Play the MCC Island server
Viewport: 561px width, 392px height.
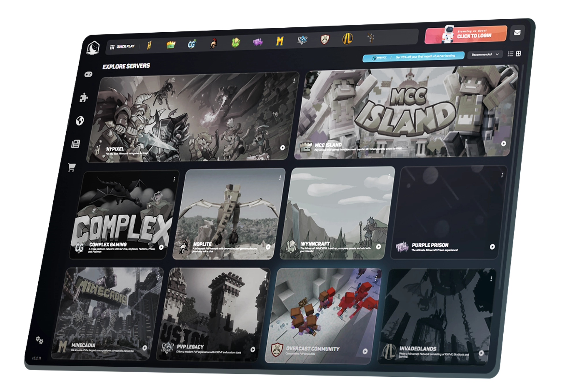[x=504, y=143]
